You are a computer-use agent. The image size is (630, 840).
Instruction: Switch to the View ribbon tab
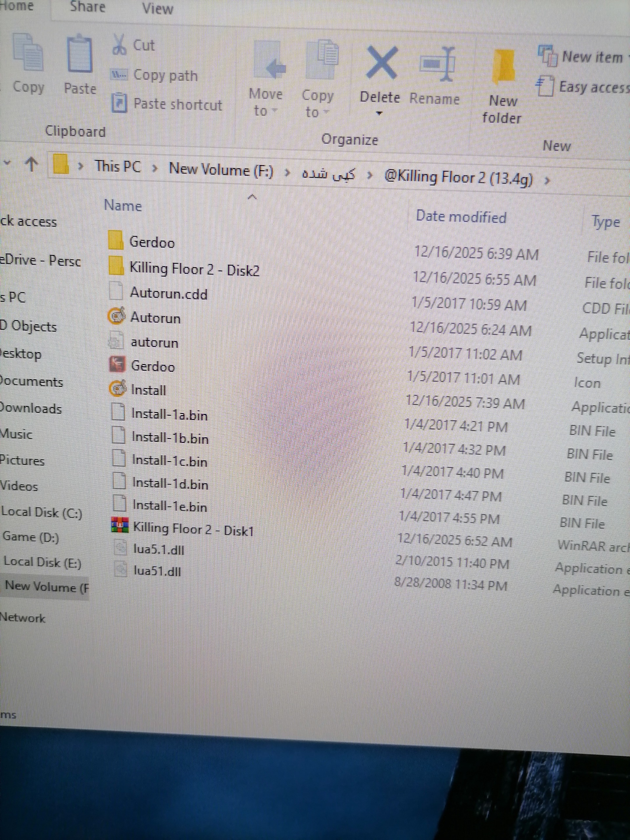point(157,8)
